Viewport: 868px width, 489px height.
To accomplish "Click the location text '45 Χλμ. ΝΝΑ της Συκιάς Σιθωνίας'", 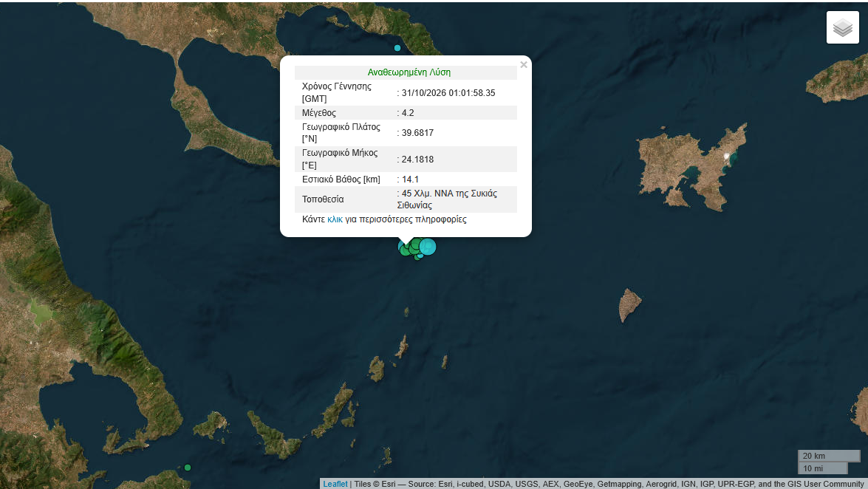I will (447, 199).
